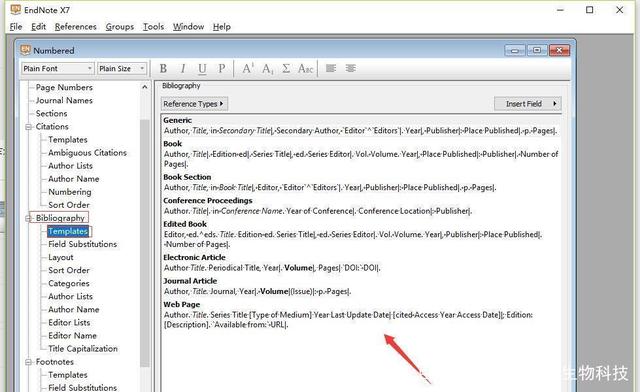Select Templates under Bibliography
Image resolution: width=640 pixels, height=392 pixels.
tap(68, 232)
